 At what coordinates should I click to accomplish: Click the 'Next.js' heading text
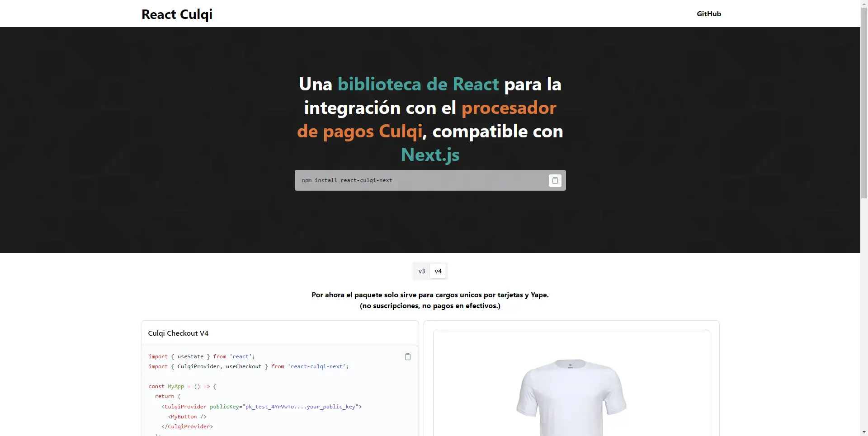430,155
